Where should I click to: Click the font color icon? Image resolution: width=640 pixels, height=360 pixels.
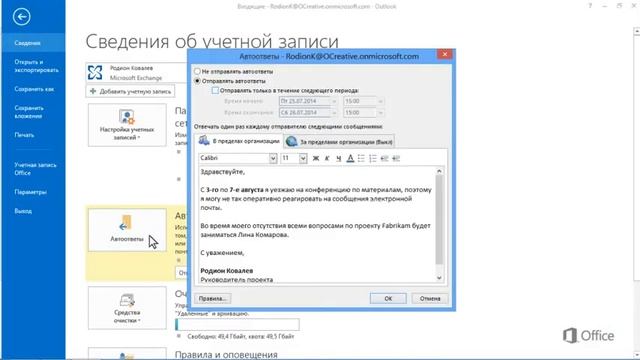[x=350, y=158]
